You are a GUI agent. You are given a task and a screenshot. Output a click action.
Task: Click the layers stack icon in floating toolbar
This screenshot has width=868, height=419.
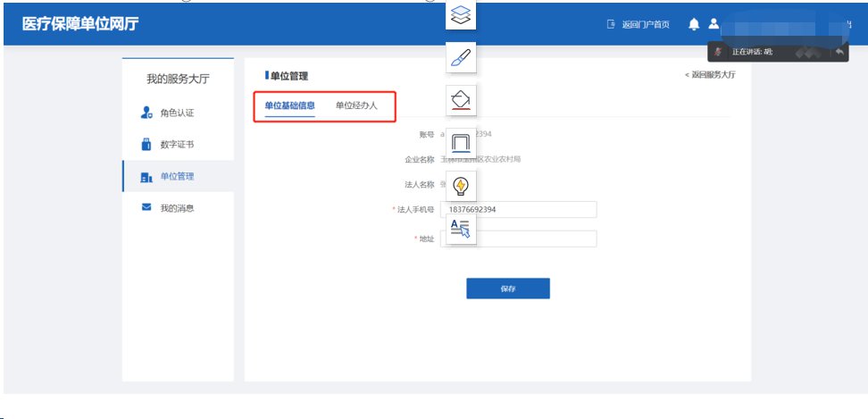point(460,14)
